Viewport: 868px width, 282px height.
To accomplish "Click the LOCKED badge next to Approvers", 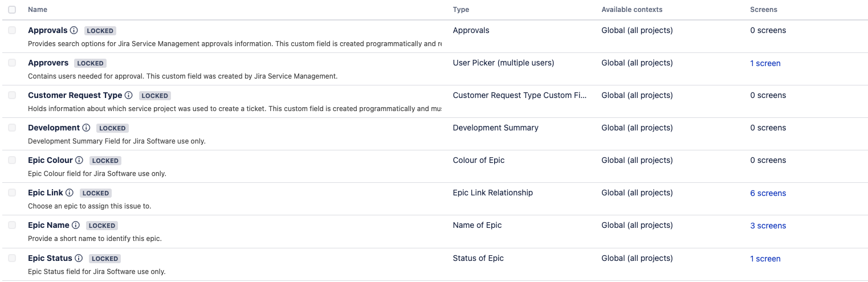I will tap(91, 63).
